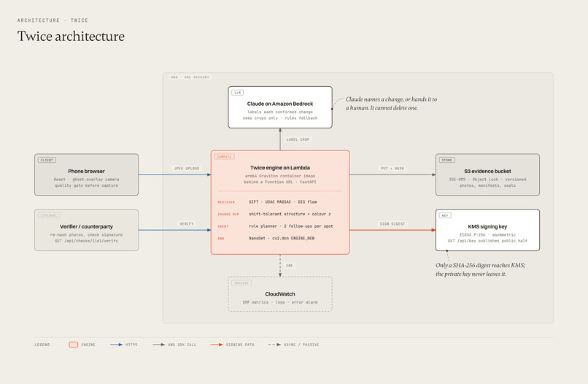Click 'ECDSA P-256 · asymmetric' text
Image resolution: width=588 pixels, height=384 pixels.
tap(487, 235)
